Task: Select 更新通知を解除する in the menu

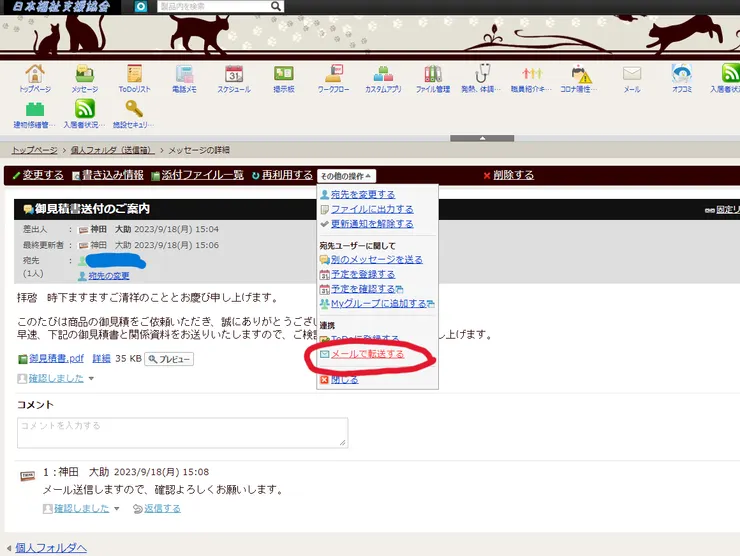Action: pos(371,224)
